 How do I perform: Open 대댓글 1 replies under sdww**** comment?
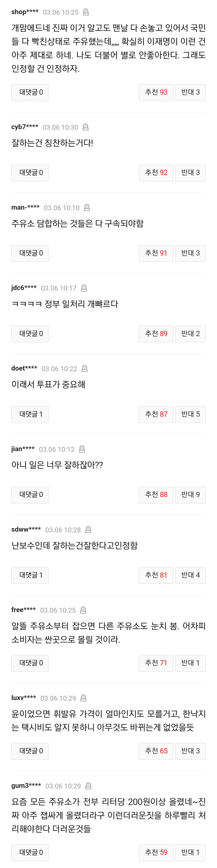pos(30,575)
